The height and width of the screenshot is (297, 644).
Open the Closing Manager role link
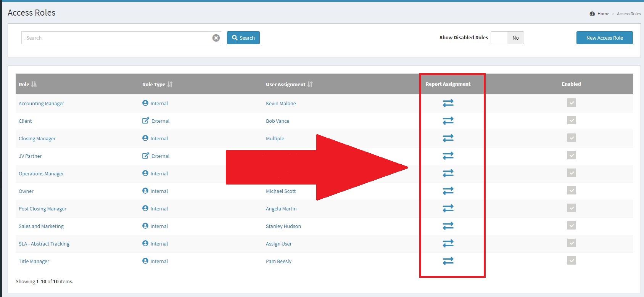click(37, 139)
